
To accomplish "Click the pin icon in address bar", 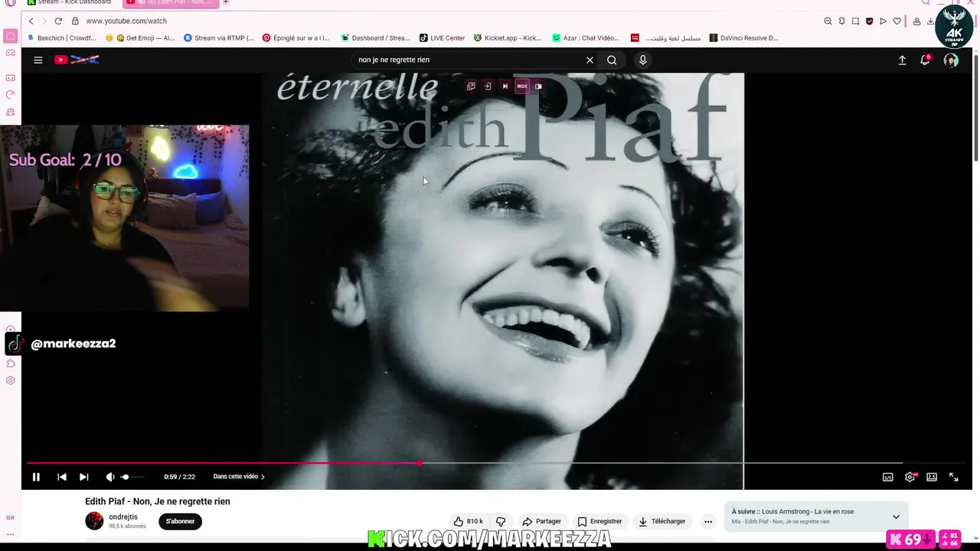I will (841, 21).
